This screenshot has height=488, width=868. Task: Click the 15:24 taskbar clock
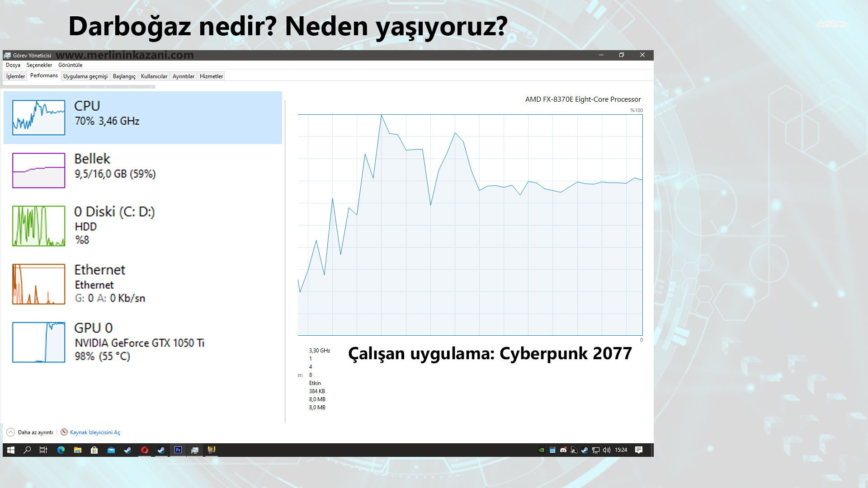[x=621, y=450]
